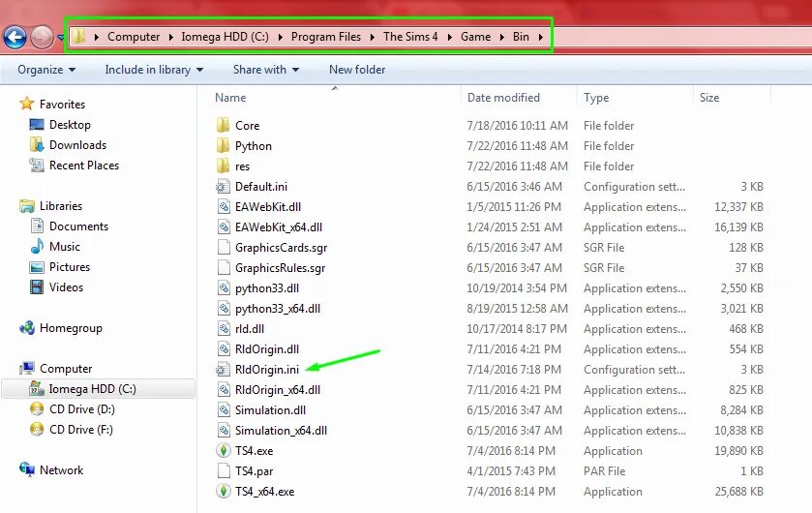This screenshot has width=812, height=513.
Task: Select TS4_x64.exe plumbob application icon
Action: point(224,491)
